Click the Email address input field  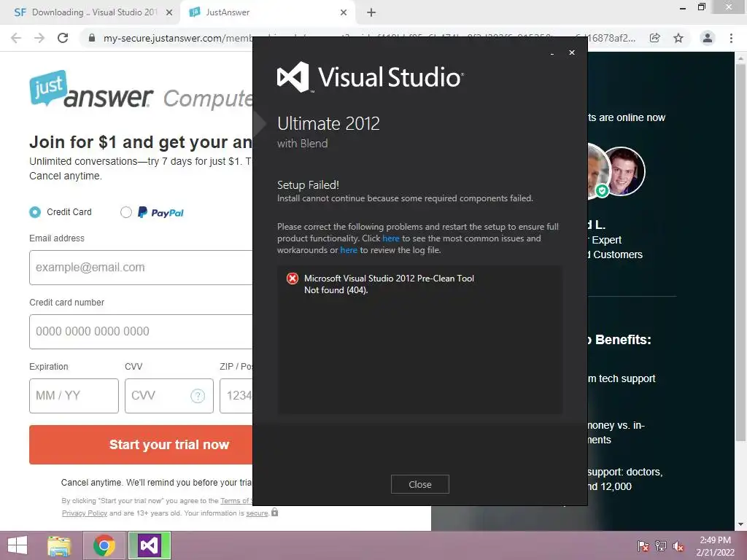141,268
